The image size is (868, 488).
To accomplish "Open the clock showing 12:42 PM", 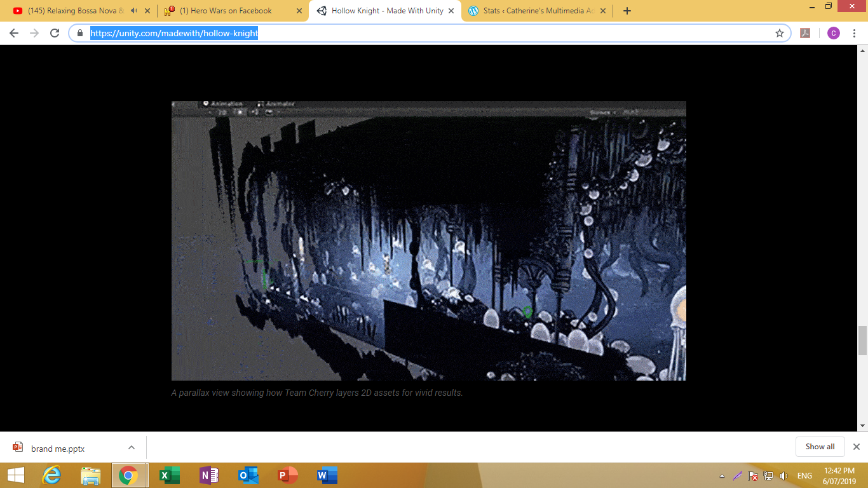I will [x=839, y=476].
